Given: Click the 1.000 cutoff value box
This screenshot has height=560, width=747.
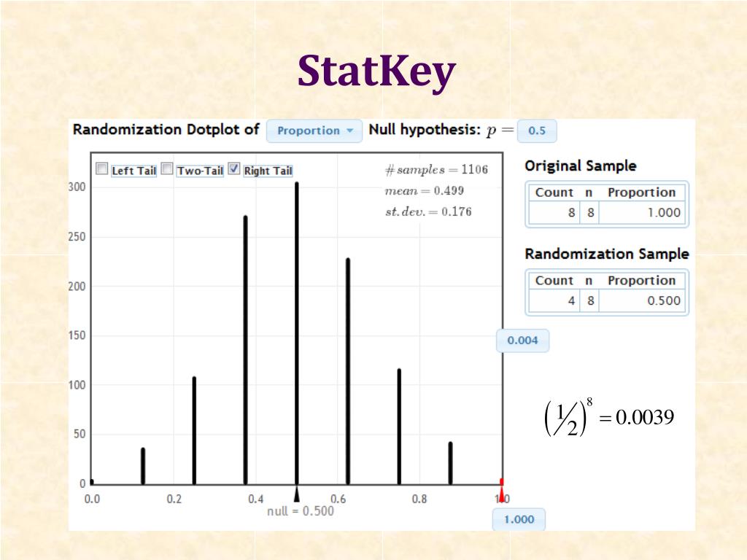Looking at the screenshot, I should 519,519.
